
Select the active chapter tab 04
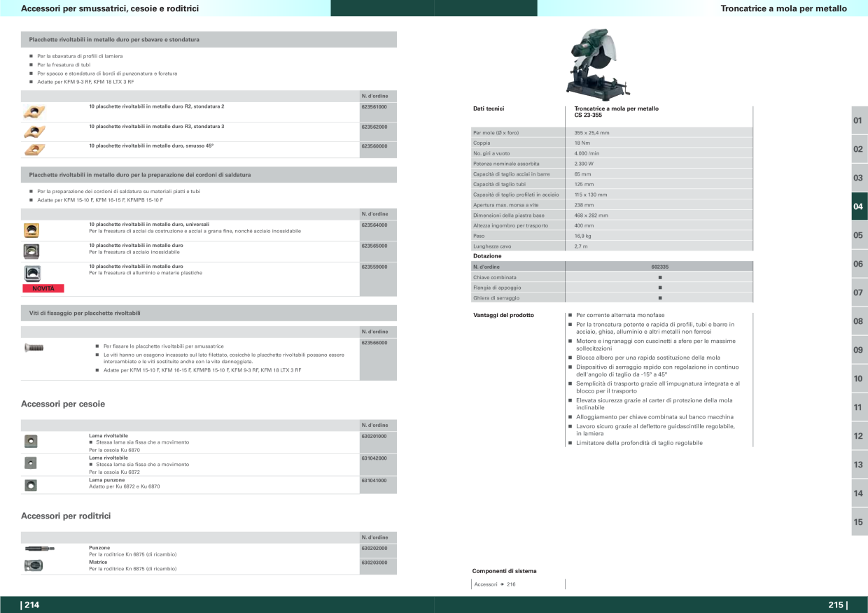click(x=859, y=206)
